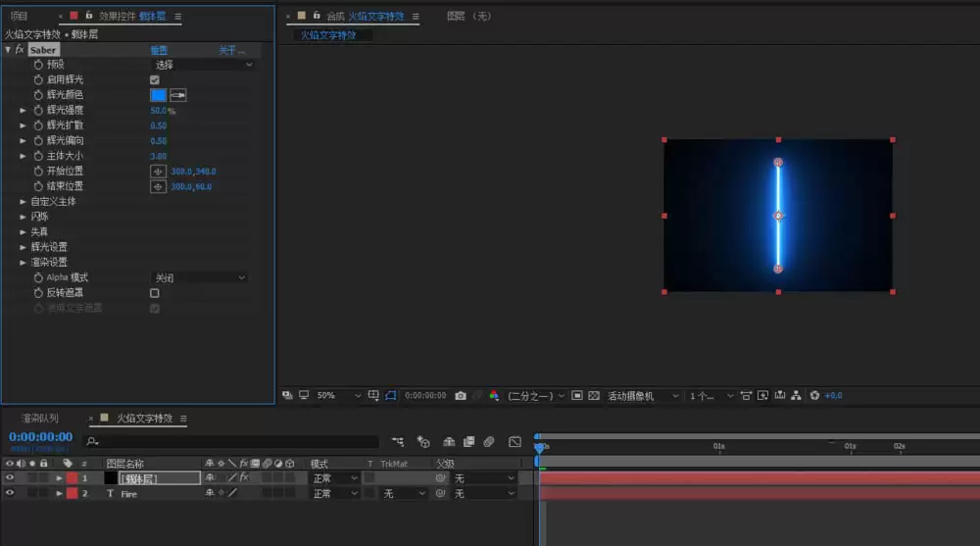Click the snapshot camera icon in viewer

[x=461, y=395]
